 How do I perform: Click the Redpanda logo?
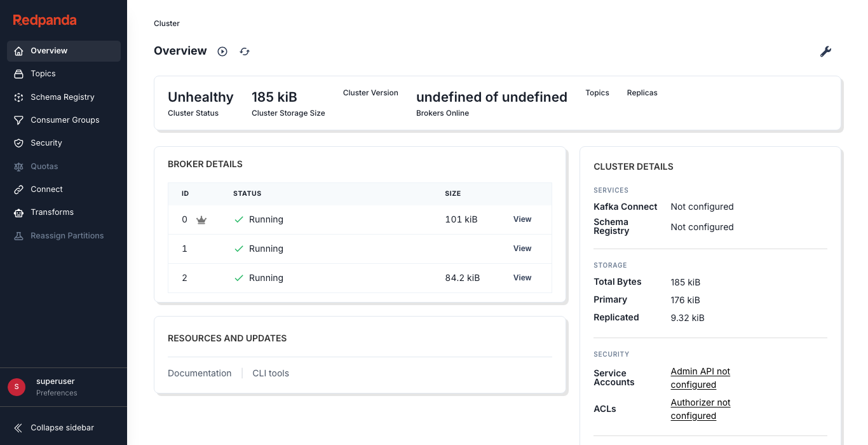pos(44,20)
